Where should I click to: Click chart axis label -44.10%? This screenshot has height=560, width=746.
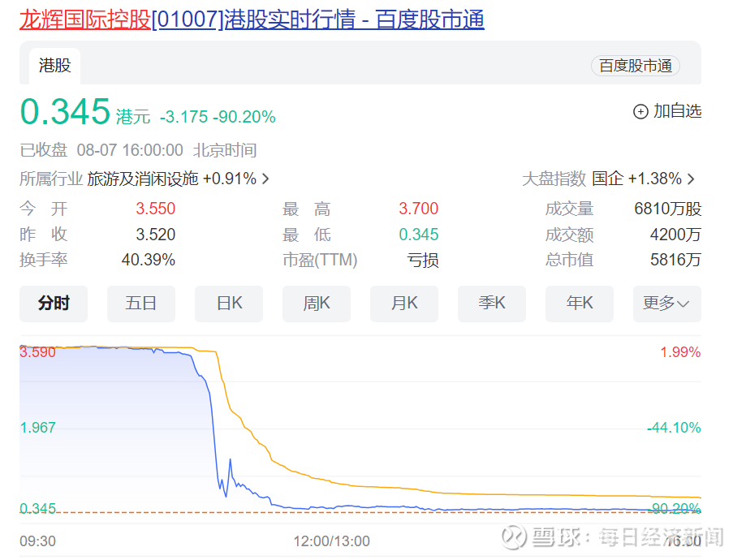pos(674,428)
